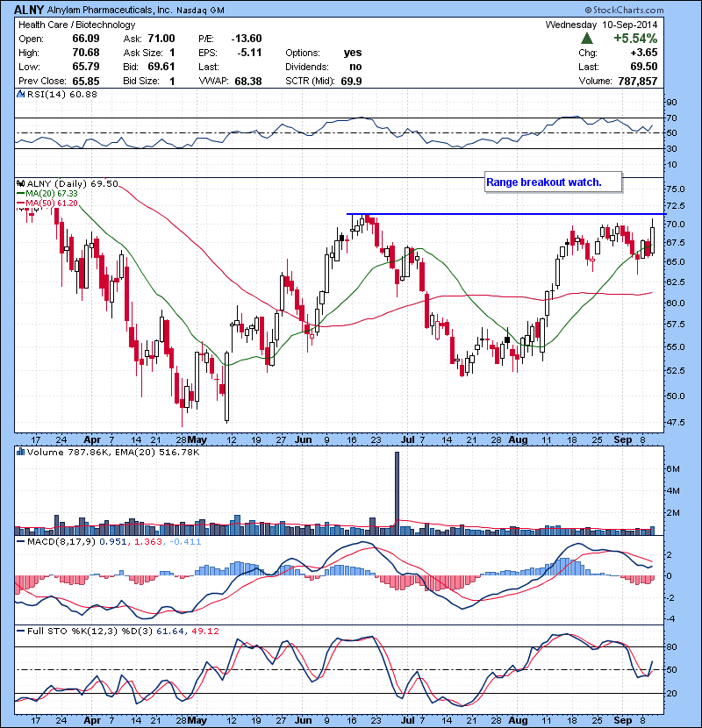This screenshot has width=702, height=728.
Task: Click the Options value 'yes'
Action: click(x=353, y=53)
